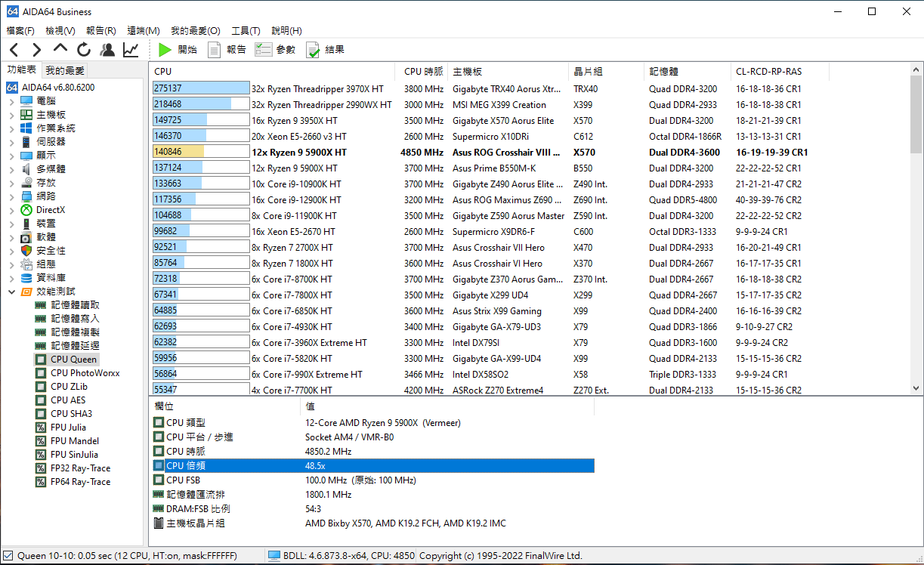Open 記憶體寫入 memory write benchmark
This screenshot has width=924, height=565.
point(75,319)
